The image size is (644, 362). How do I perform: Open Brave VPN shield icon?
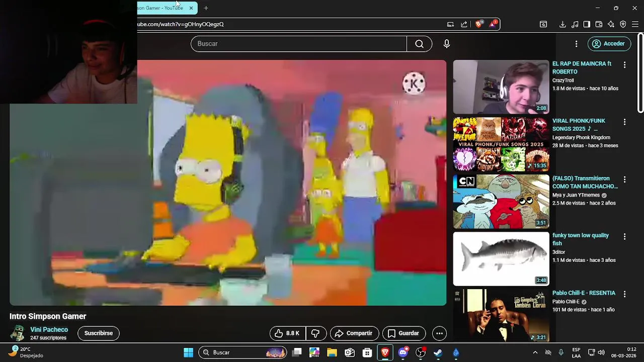(x=623, y=24)
